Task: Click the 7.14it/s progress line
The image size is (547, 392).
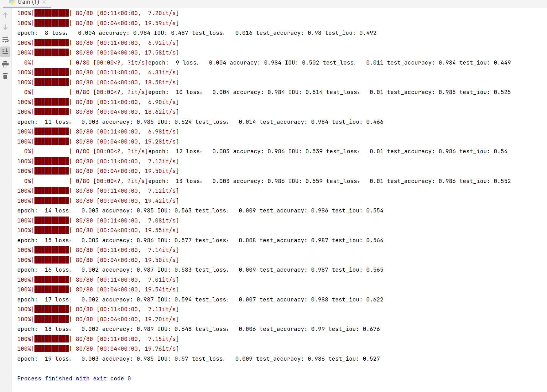Action: click(x=98, y=250)
